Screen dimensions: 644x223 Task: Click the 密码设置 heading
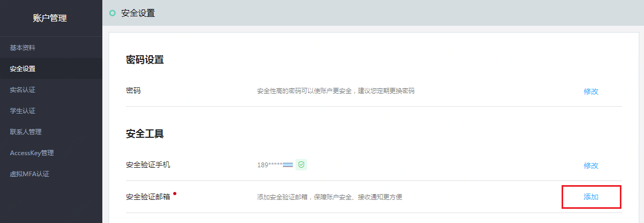[x=145, y=59]
